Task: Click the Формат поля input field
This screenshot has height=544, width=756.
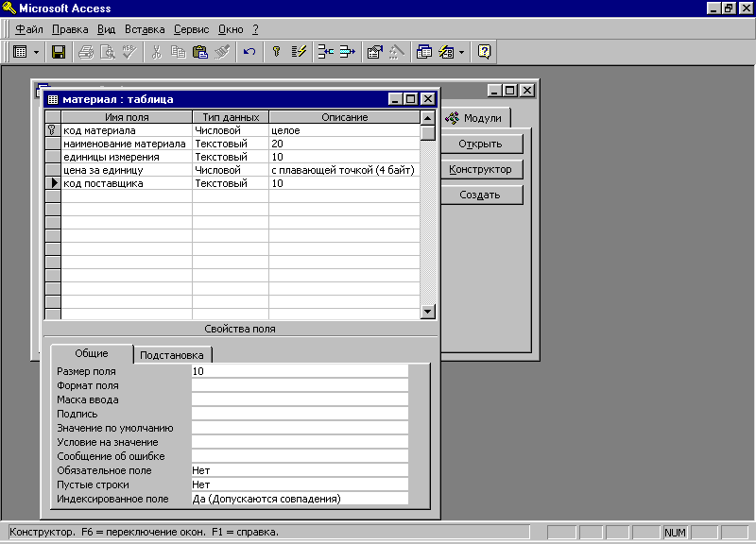Action: pyautogui.click(x=300, y=385)
